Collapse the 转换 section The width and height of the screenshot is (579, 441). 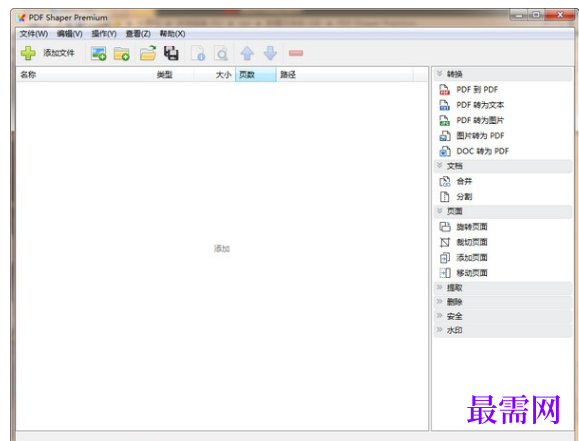503,74
